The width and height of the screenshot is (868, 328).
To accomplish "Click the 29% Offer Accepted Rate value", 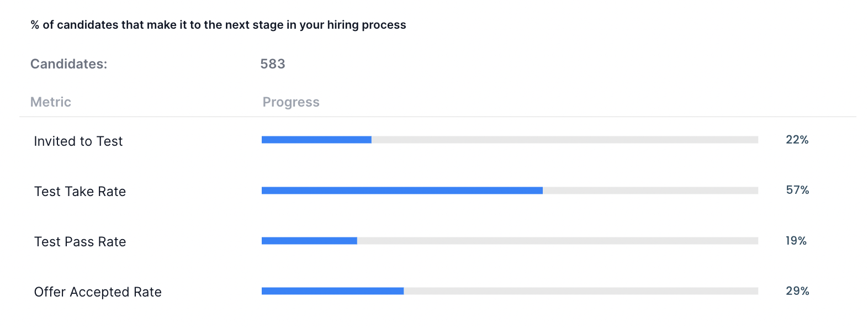I will [797, 291].
